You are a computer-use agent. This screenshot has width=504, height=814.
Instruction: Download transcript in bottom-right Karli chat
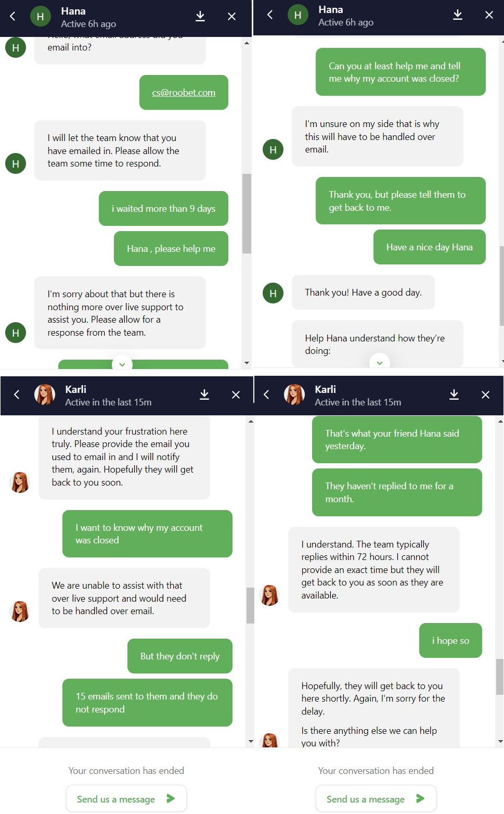[454, 395]
